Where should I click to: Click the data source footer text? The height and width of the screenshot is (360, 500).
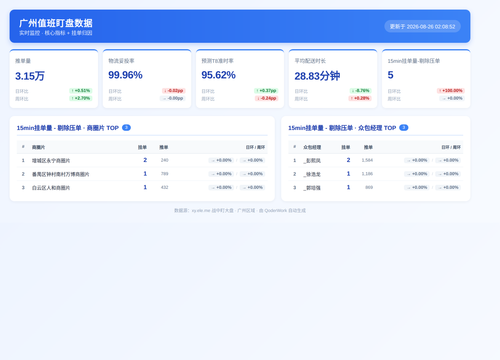[x=240, y=211]
